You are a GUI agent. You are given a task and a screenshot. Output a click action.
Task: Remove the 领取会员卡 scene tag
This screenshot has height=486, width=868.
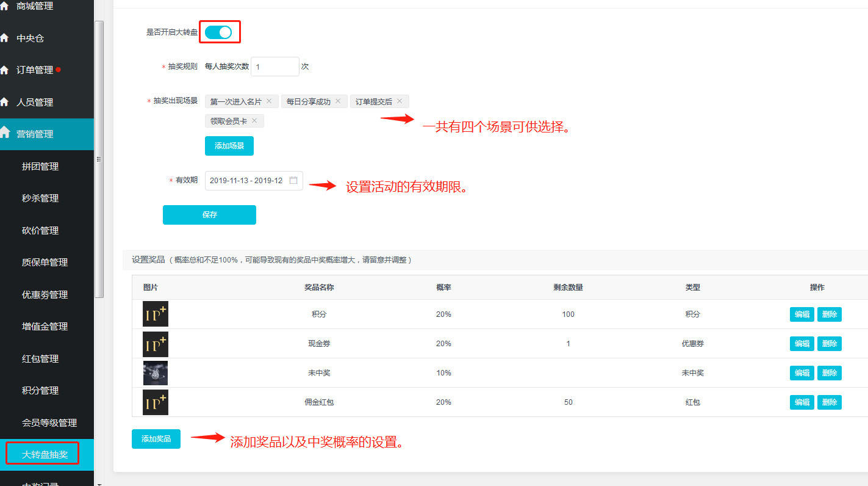pyautogui.click(x=254, y=121)
